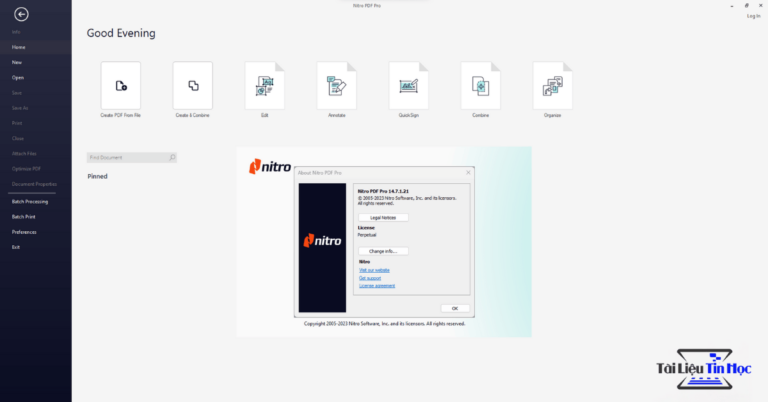
Task: Click into the Find Document search field
Action: click(127, 157)
